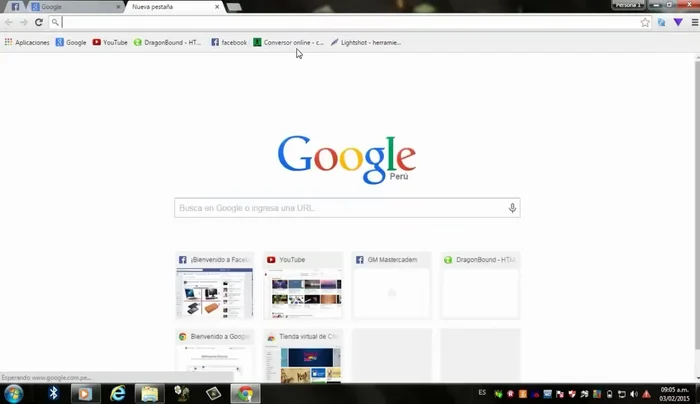Open the media player taskbar icon
Viewport: 700px width, 404px height.
pos(85,393)
